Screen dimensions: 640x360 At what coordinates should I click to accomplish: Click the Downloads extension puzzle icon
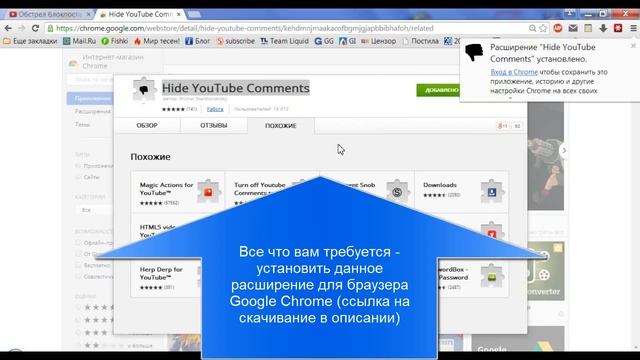pyautogui.click(x=491, y=191)
